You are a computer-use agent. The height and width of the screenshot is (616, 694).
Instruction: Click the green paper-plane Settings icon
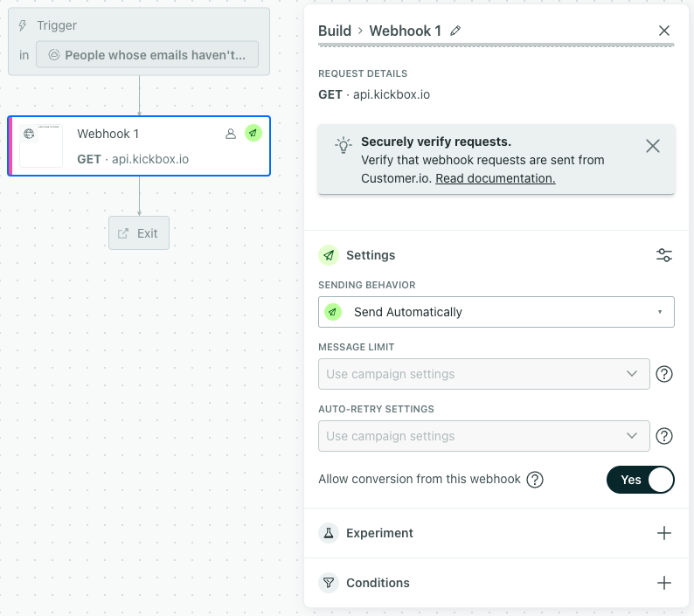pyautogui.click(x=329, y=255)
